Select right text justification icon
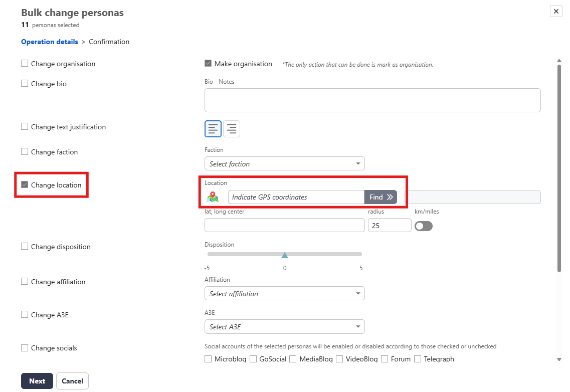The image size is (570, 392). (x=231, y=129)
